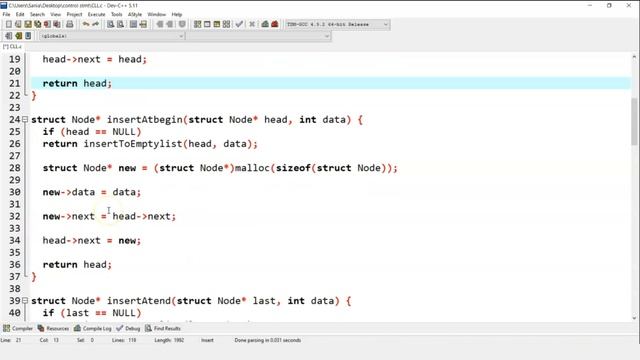Open the TDM-GCC compiler set dropdown
Image resolution: width=640 pixels, height=360 pixels.
337,24
